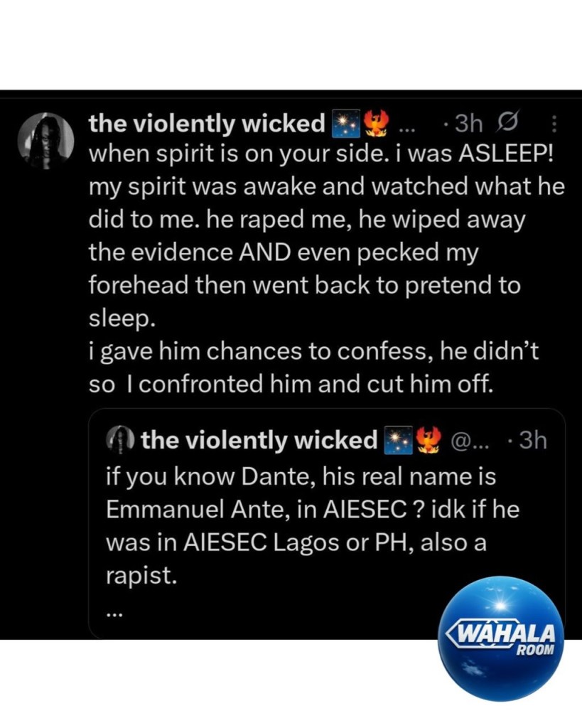Viewport: 582px width, 728px height.
Task: Open the quoted tweet's small profile avatar
Action: coord(120,440)
